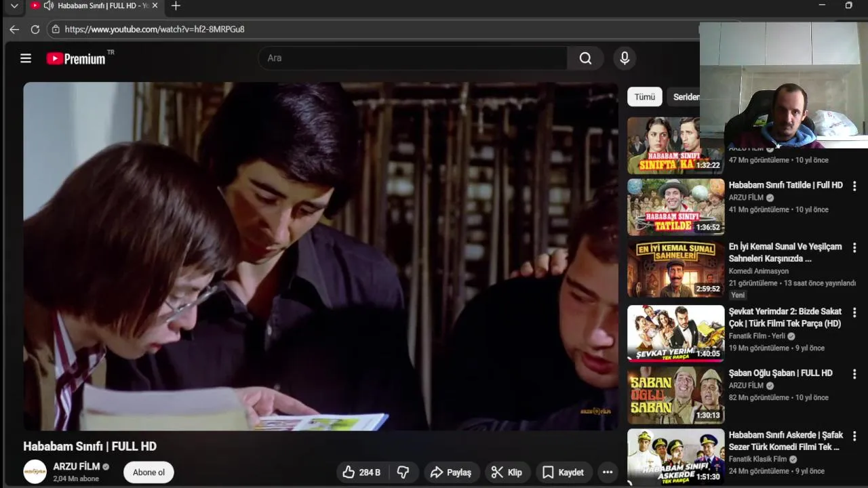
Task: Click the Hababam Sınıfı | FULL HD title
Action: coord(90,446)
